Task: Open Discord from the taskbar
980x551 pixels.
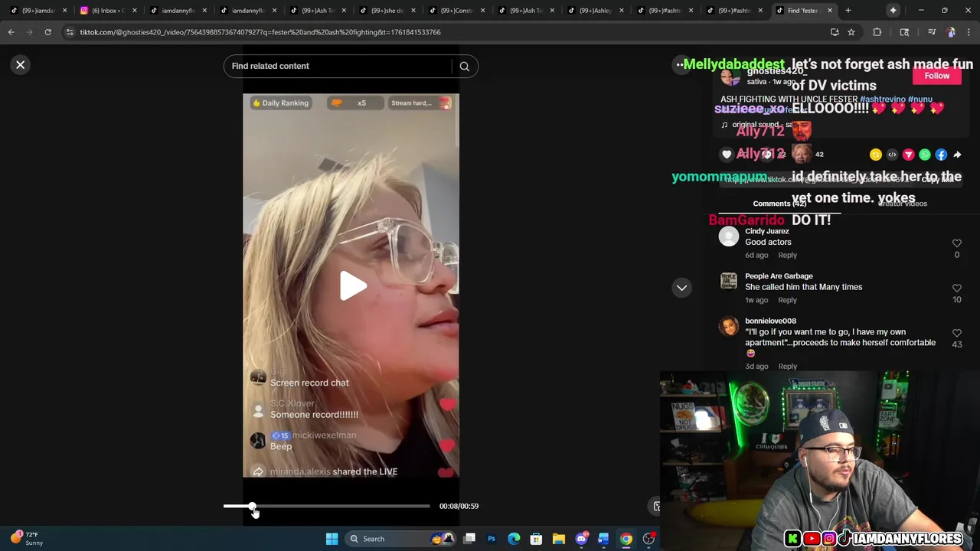Action: [581, 539]
